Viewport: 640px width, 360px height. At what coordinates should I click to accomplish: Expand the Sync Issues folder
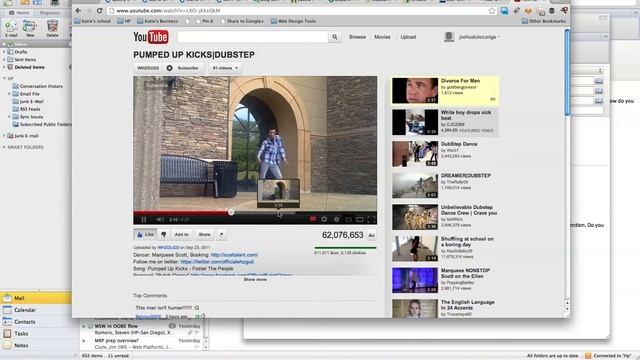point(10,117)
